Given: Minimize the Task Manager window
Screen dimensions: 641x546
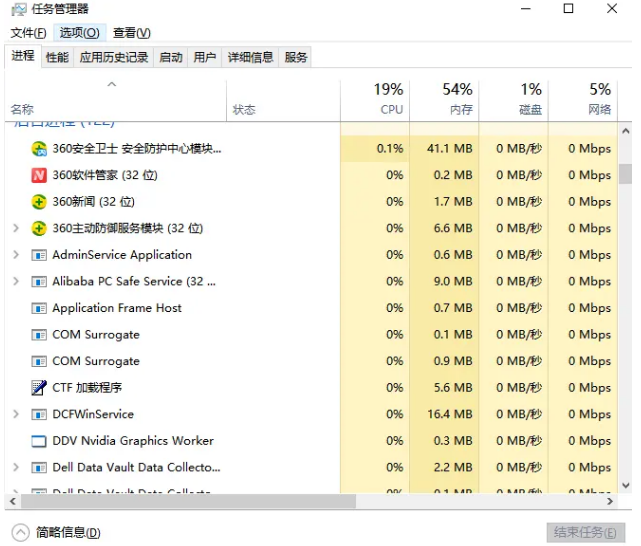Looking at the screenshot, I should (x=526, y=9).
